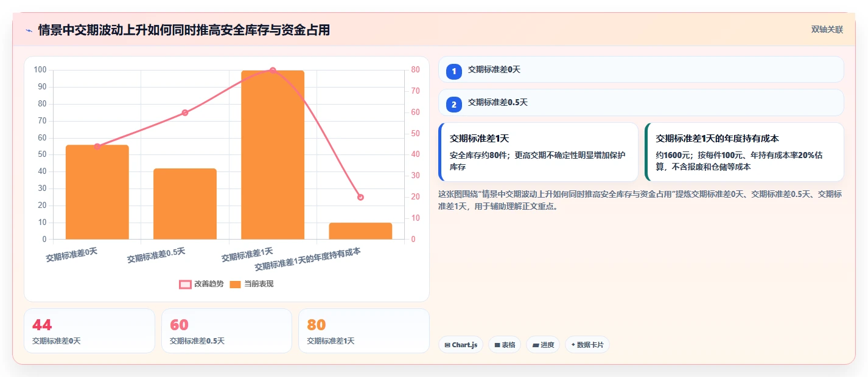Click the line point above 交期标准差0.5天
This screenshot has width=868, height=377.
click(185, 112)
